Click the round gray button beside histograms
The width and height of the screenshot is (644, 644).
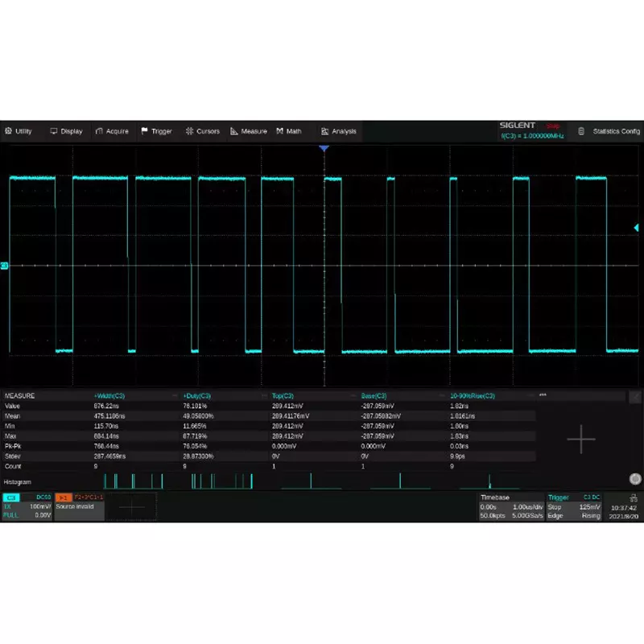tap(635, 479)
